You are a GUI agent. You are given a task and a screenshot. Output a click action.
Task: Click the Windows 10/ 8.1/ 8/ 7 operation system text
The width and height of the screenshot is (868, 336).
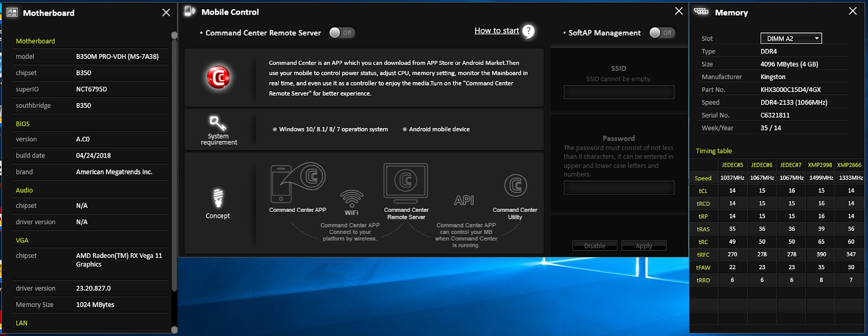pyautogui.click(x=334, y=129)
